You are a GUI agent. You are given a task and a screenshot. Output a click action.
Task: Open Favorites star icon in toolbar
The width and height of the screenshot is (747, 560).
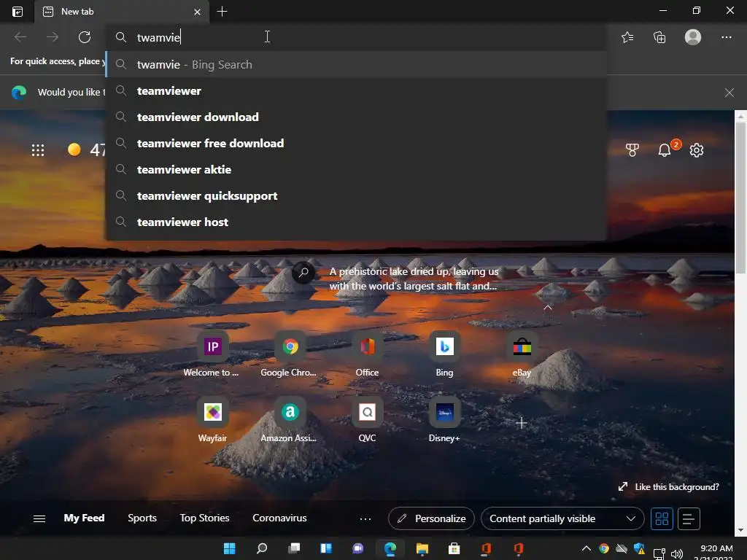tap(627, 37)
